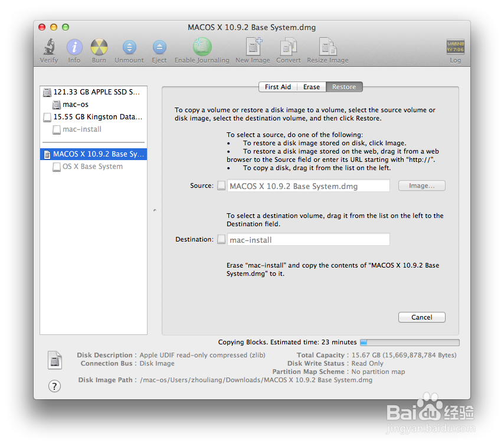The image size is (504, 446).
Task: Click the Copying Blocks progress bar
Action: point(410,343)
